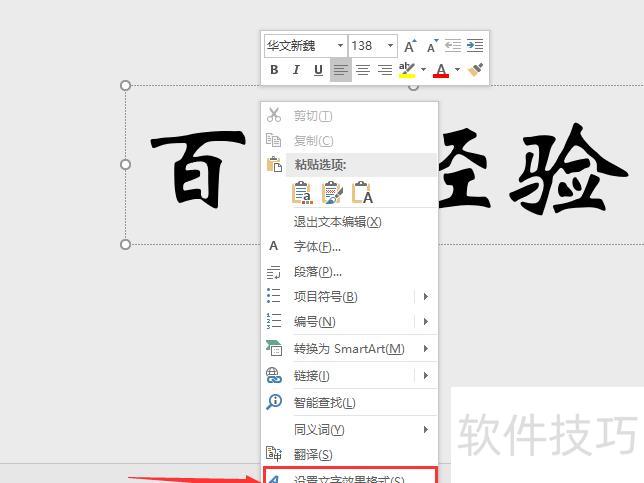Image resolution: width=644 pixels, height=483 pixels.
Task: Open 段落(P)... paragraph dialog
Action: coord(350,272)
